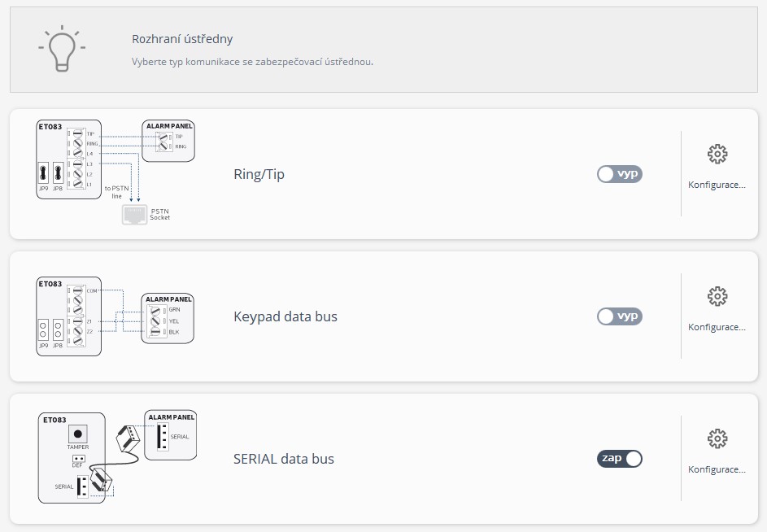Screen dimensions: 767x532
Task: Open Konfigurace link for Ring/Tip
Action: tap(717, 185)
